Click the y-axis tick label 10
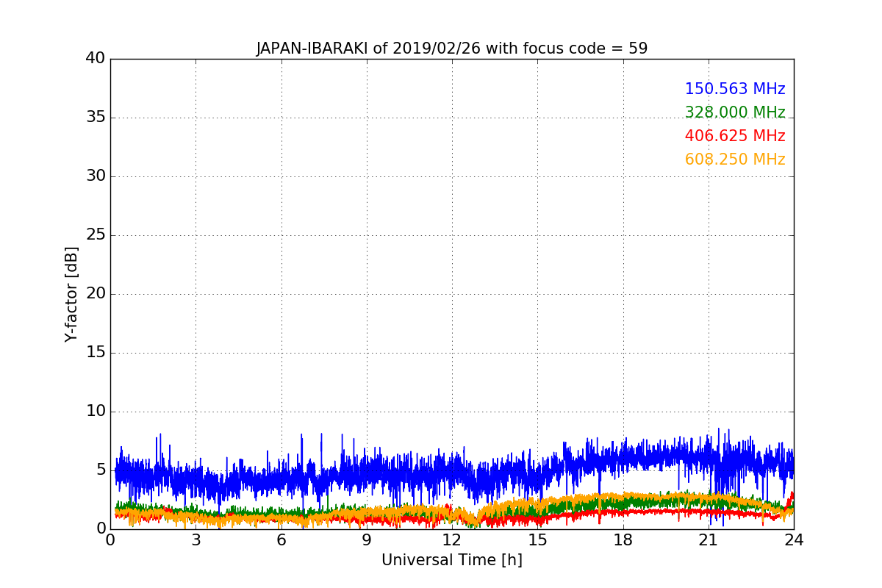 96,412
